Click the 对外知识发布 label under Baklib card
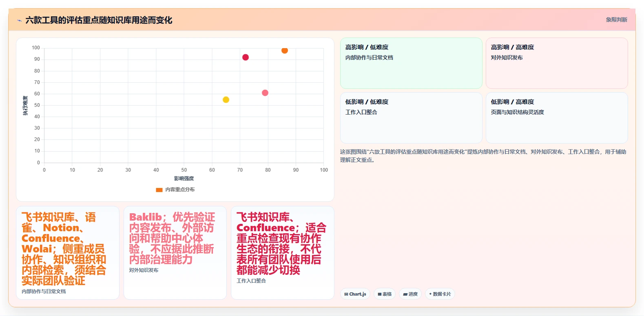The width and height of the screenshot is (644, 316). point(144,270)
